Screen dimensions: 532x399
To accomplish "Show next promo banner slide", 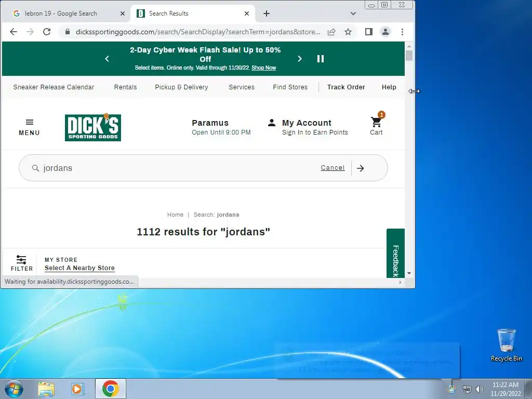I will [300, 59].
